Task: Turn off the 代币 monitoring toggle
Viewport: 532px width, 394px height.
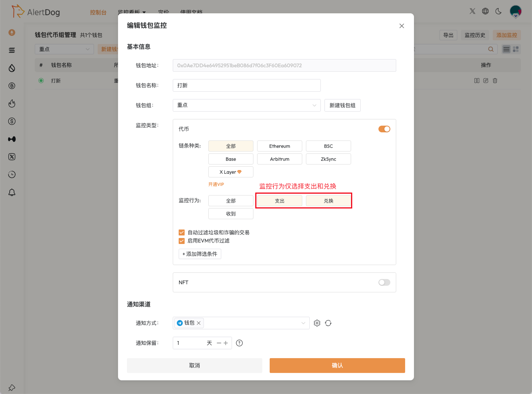Action: pos(384,129)
